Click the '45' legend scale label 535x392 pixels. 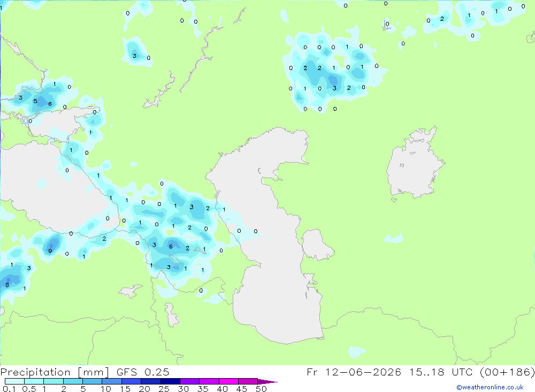242,389
